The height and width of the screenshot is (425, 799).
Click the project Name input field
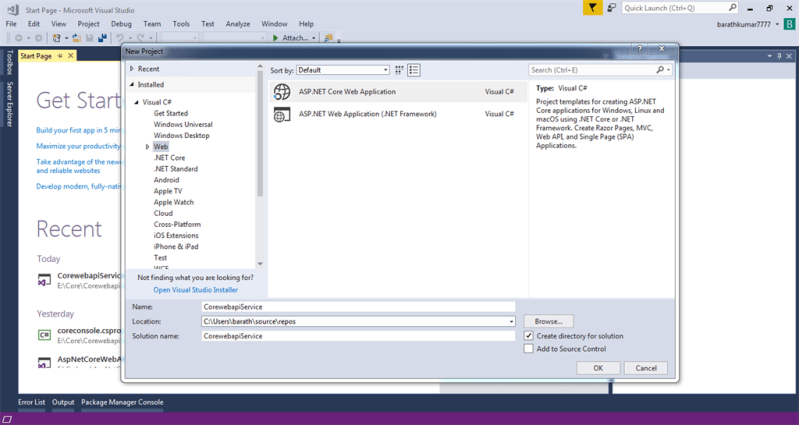[x=358, y=307]
